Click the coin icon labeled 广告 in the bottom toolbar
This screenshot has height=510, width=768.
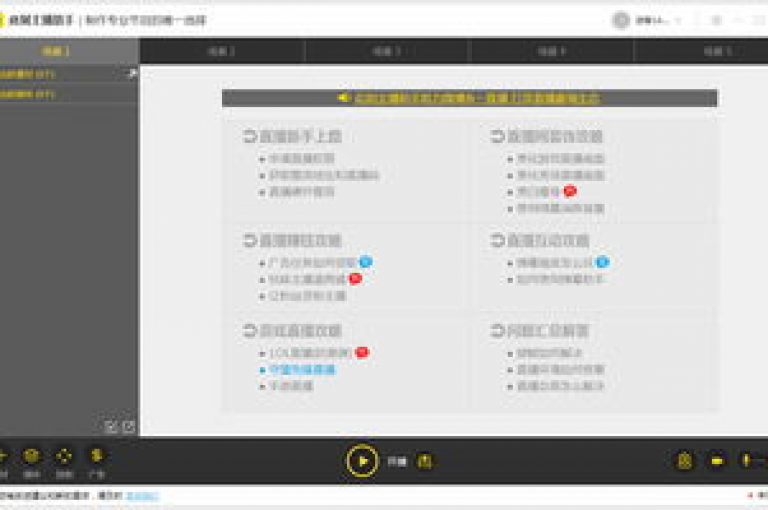click(x=96, y=456)
